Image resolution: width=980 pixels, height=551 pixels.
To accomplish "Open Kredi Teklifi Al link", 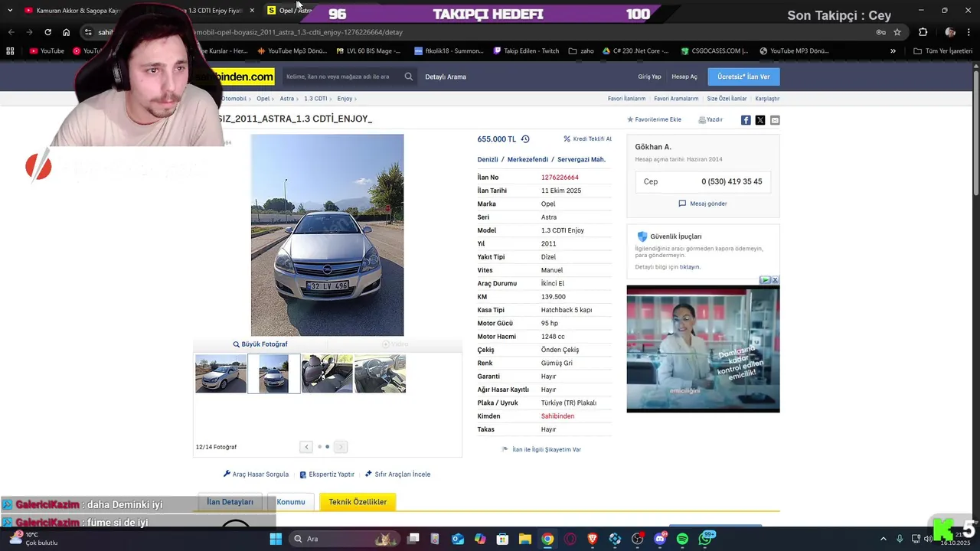I will click(x=587, y=139).
